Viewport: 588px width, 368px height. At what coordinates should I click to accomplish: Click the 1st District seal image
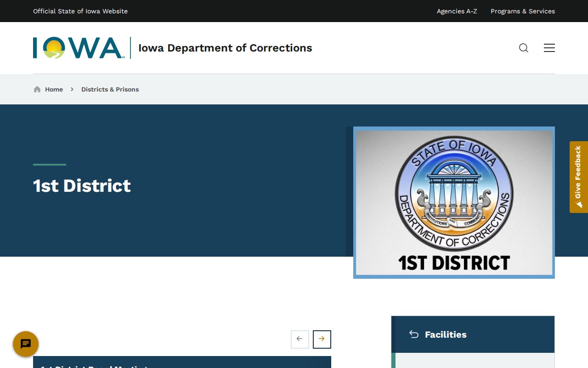pyautogui.click(x=454, y=202)
